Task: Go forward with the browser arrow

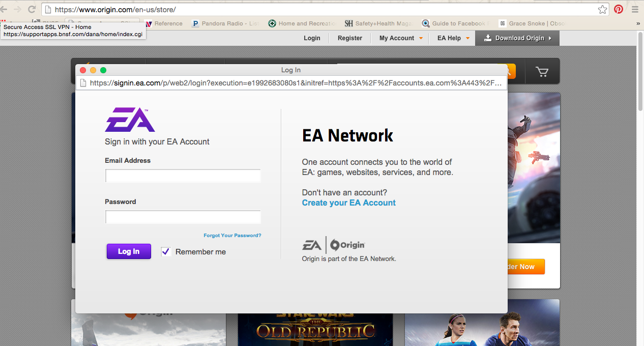Action: coord(18,10)
